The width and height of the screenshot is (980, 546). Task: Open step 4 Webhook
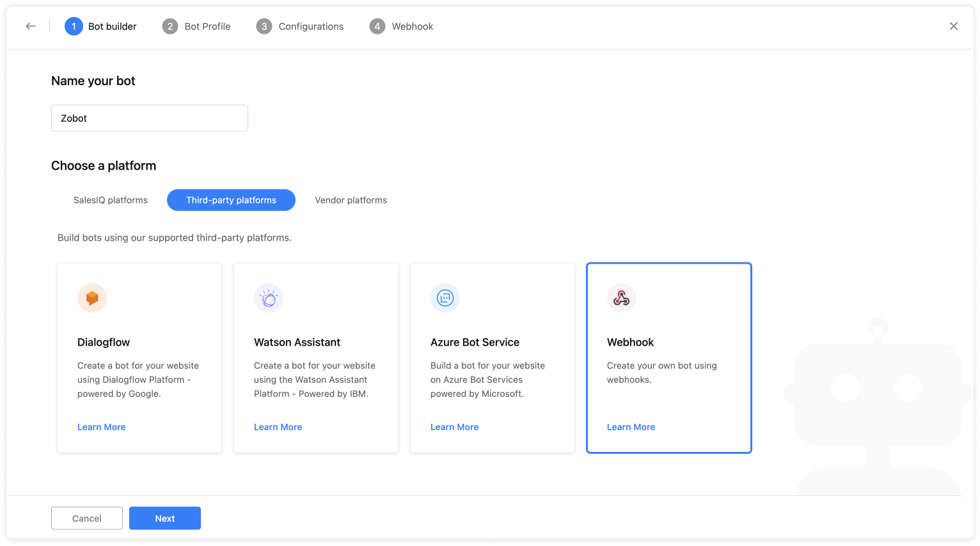point(401,26)
